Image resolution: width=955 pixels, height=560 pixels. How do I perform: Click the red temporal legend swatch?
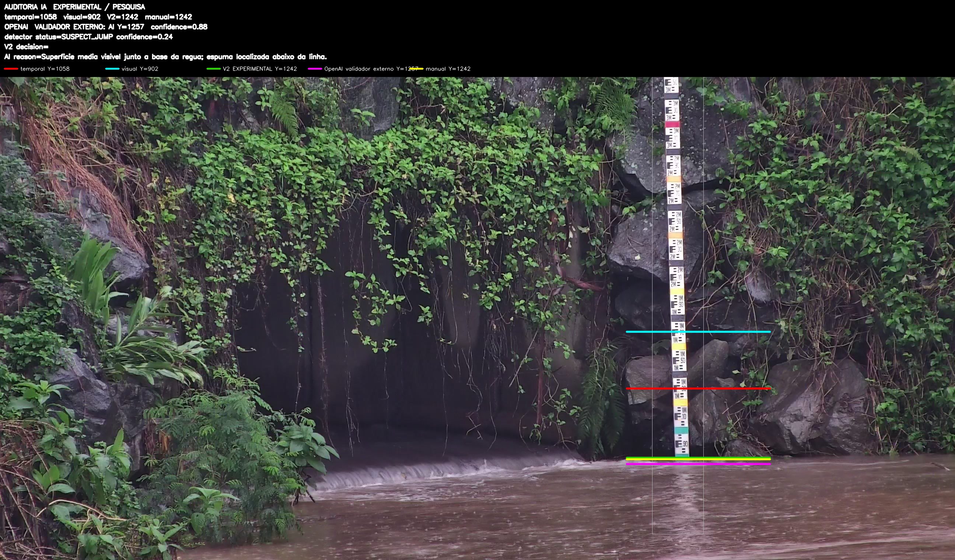click(11, 69)
